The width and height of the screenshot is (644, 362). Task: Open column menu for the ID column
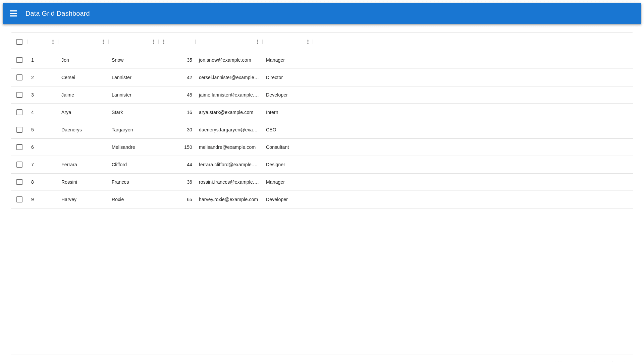(x=53, y=42)
